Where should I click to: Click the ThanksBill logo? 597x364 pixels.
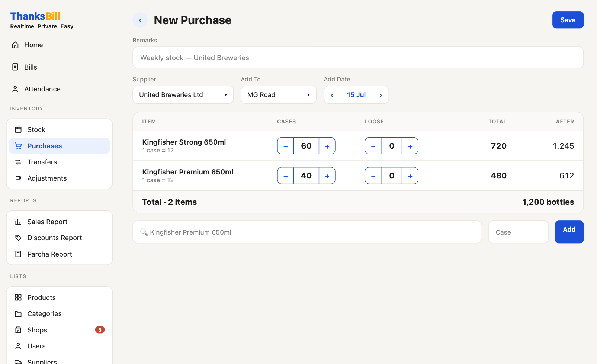pyautogui.click(x=35, y=16)
